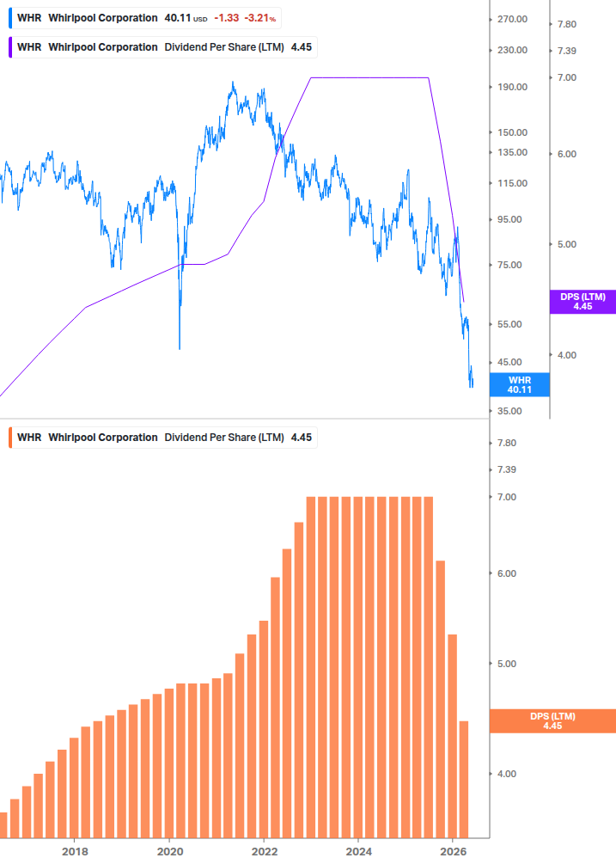Click the purple Dividend Per Share legend
Screen dimensions: 616x864
[x=163, y=47]
